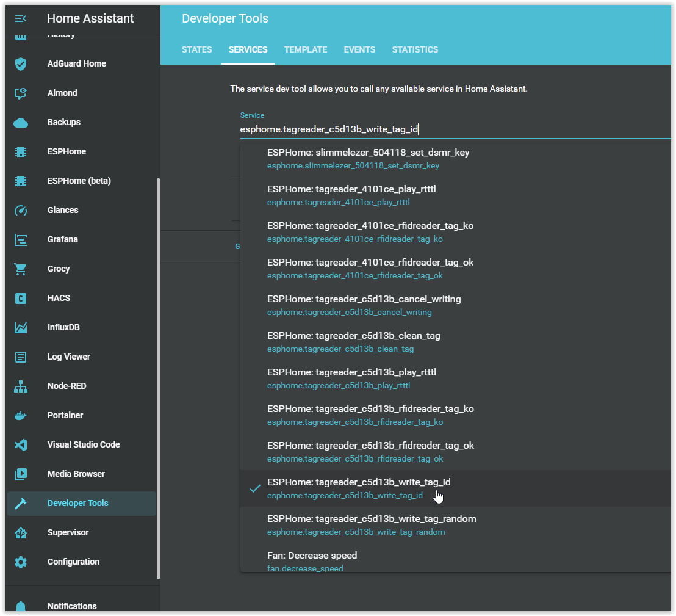
Task: Go to Media Browser in sidebar
Action: point(82,474)
